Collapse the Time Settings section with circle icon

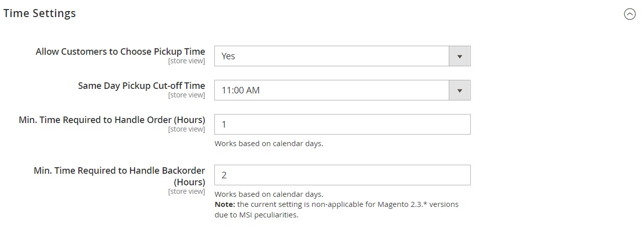pyautogui.click(x=629, y=14)
